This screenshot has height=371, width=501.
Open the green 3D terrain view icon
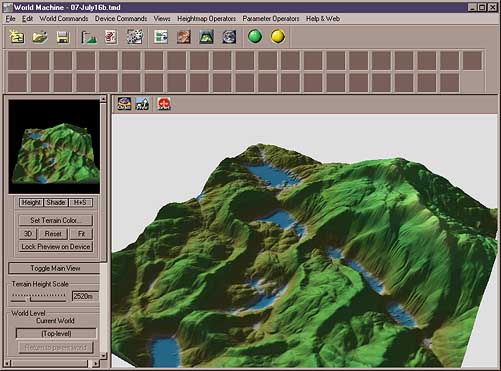click(x=206, y=37)
